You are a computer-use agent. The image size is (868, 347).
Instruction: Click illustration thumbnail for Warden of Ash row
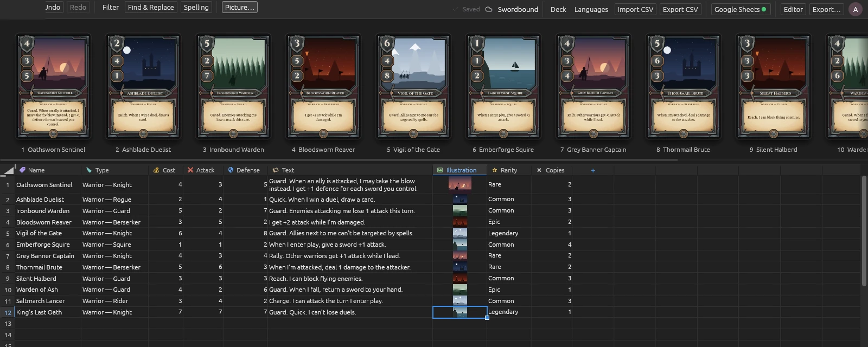tap(460, 290)
